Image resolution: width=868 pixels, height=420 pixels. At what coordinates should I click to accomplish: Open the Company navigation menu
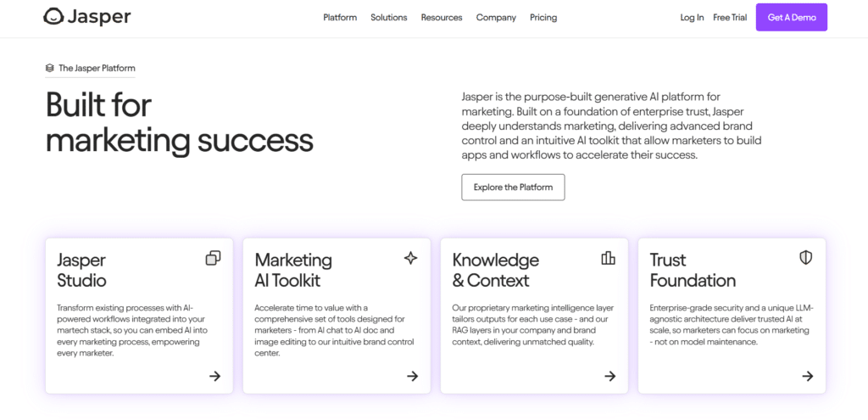496,17
